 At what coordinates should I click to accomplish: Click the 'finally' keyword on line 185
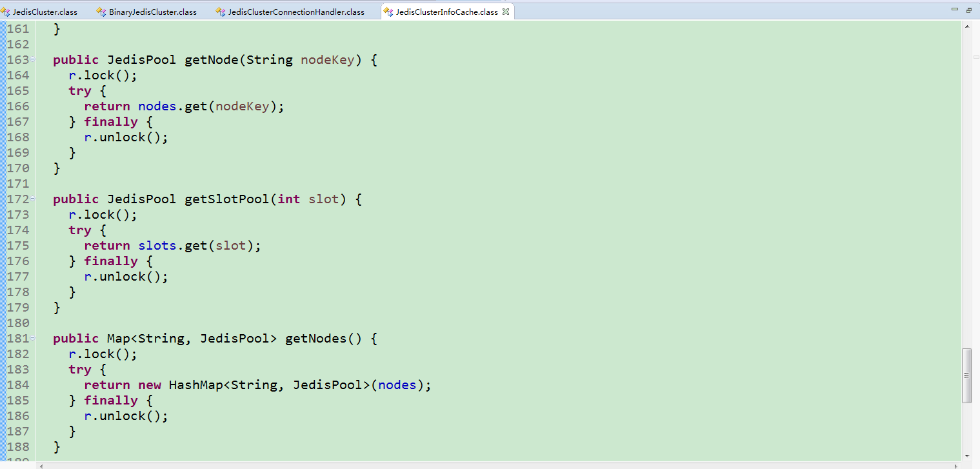coord(111,400)
